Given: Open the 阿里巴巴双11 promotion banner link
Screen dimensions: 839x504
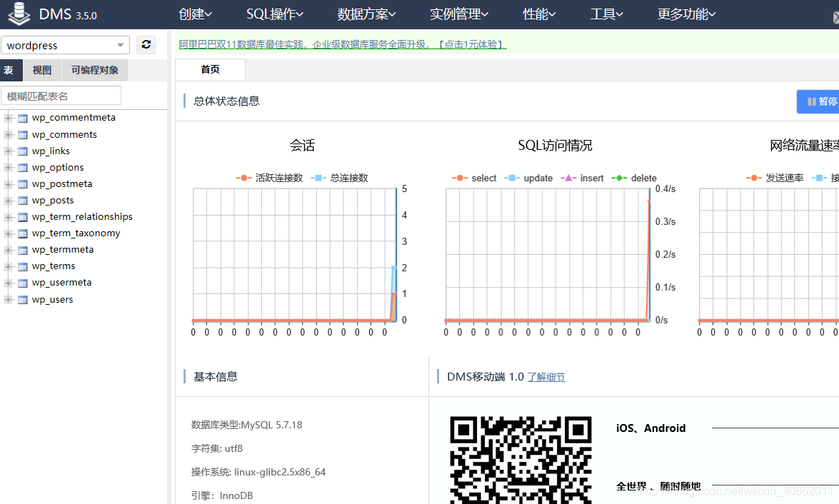Looking at the screenshot, I should [343, 44].
